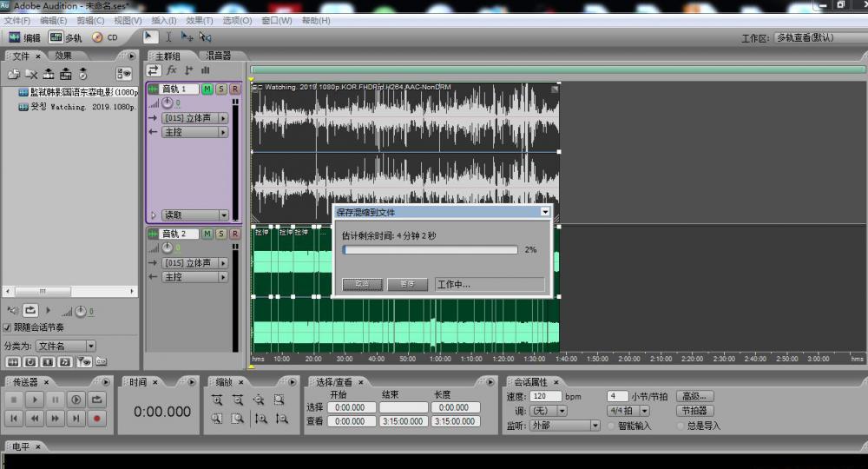Click the mixdown progress bar
This screenshot has width=868, height=469.
click(431, 250)
